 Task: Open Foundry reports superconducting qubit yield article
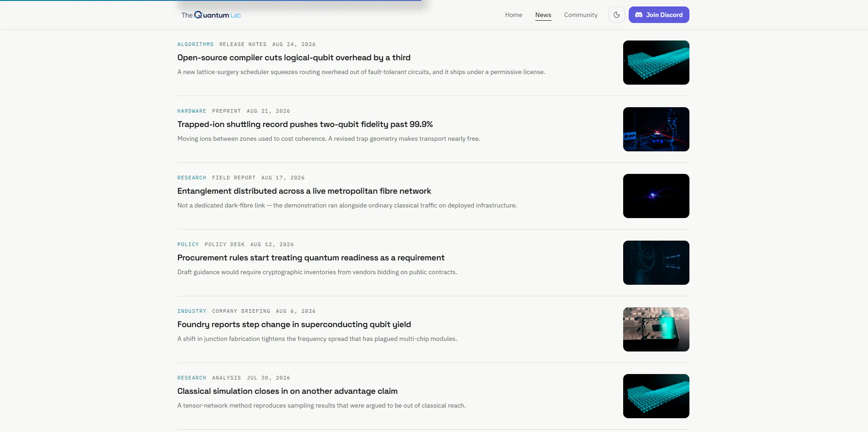click(294, 324)
